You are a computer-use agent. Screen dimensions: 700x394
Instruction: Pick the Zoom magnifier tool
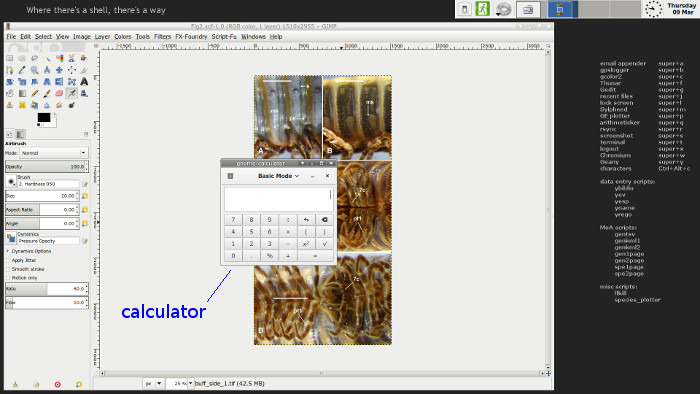(x=34, y=70)
